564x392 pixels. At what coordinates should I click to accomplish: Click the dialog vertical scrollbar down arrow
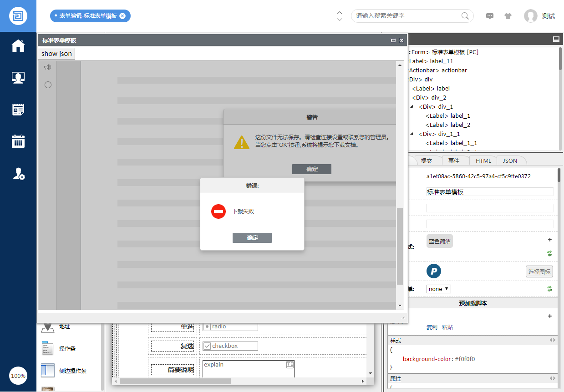tap(400, 306)
